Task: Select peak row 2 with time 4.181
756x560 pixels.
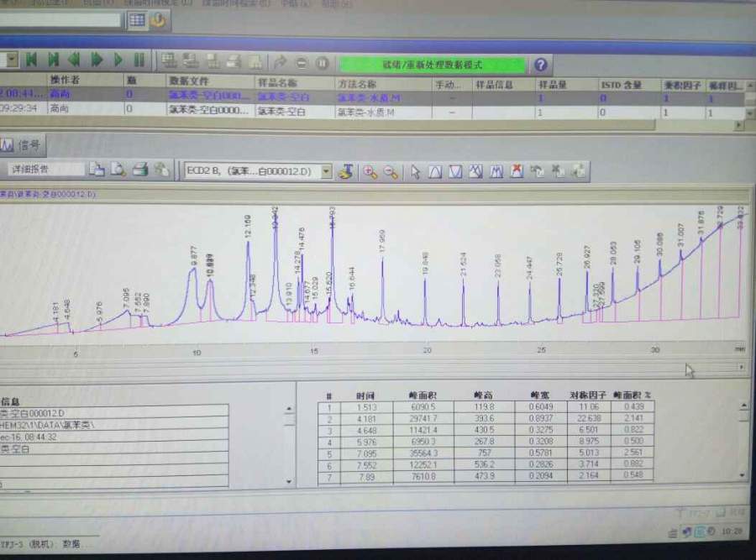Action: pyautogui.click(x=486, y=418)
